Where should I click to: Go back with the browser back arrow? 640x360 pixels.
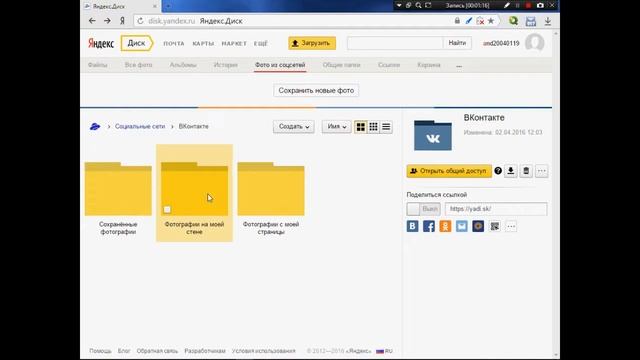coord(92,21)
